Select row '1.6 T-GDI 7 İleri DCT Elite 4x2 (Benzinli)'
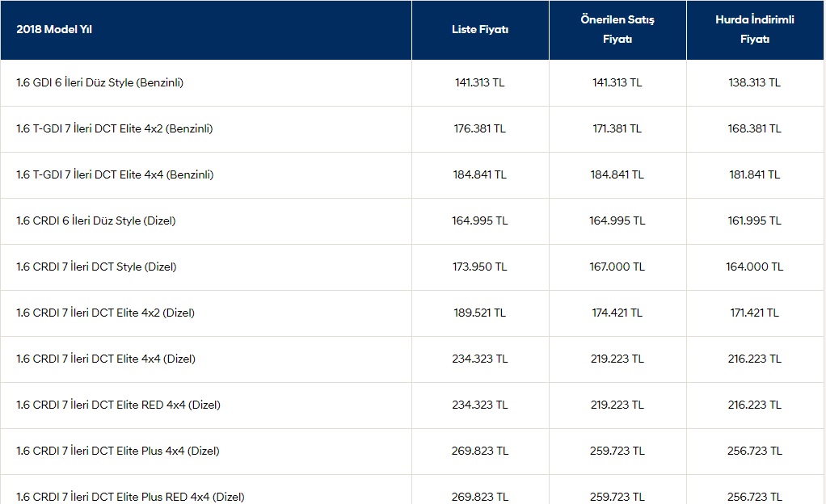Screen dimensions: 826x504 tap(412, 129)
